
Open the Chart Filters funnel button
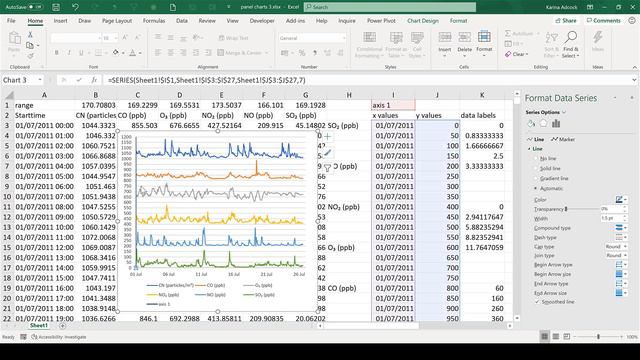click(x=327, y=168)
